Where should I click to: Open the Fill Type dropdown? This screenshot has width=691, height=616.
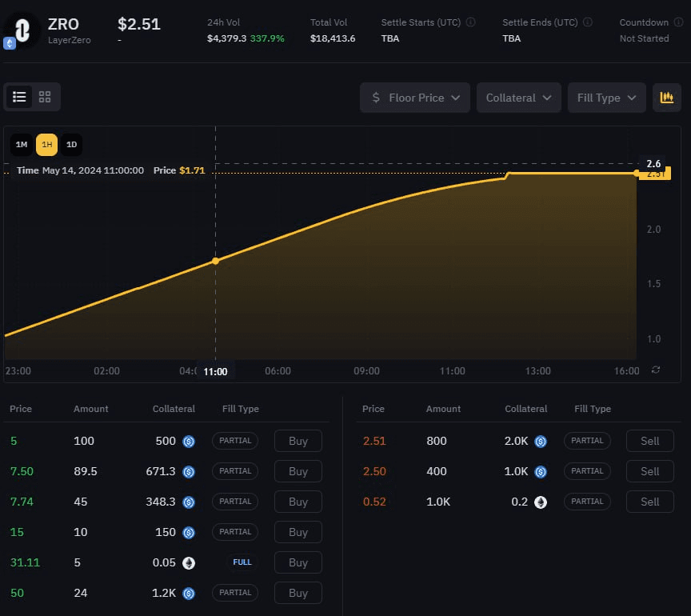pyautogui.click(x=606, y=97)
